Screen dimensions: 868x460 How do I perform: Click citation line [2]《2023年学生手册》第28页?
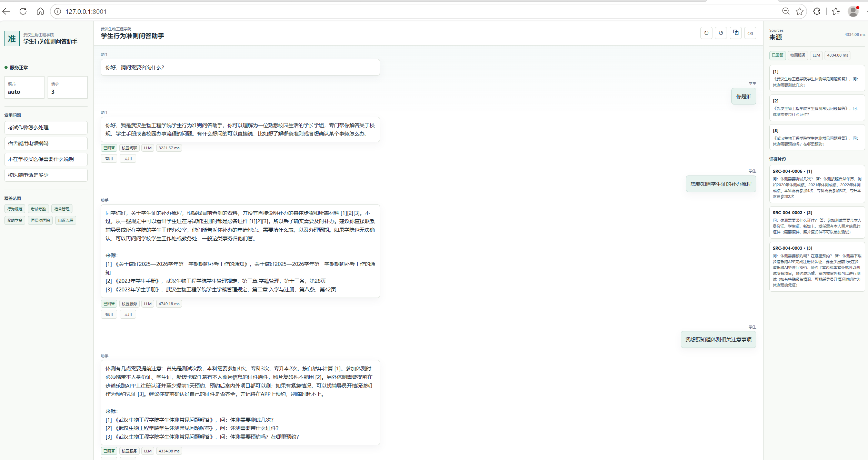tap(216, 281)
